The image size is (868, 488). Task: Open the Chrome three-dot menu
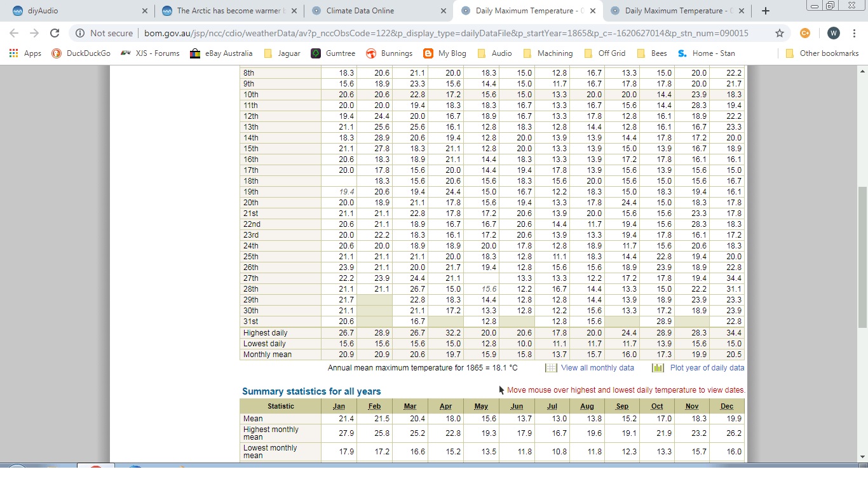[854, 33]
